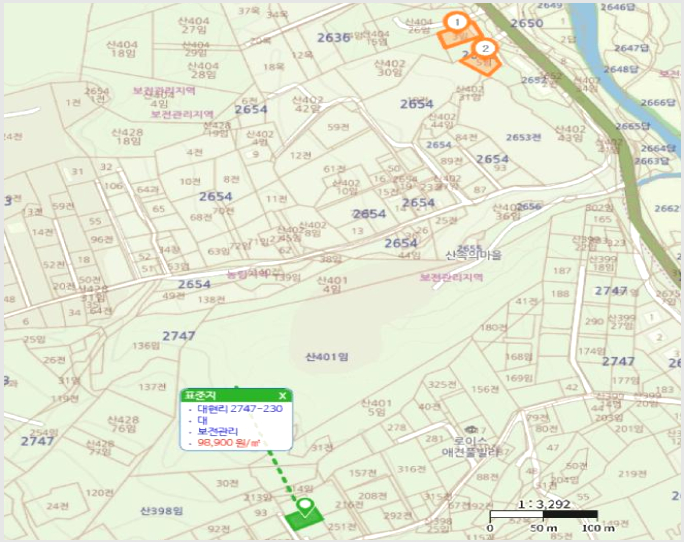Click parcel label 산401 4임
The width and height of the screenshot is (684, 542).
tap(332, 285)
